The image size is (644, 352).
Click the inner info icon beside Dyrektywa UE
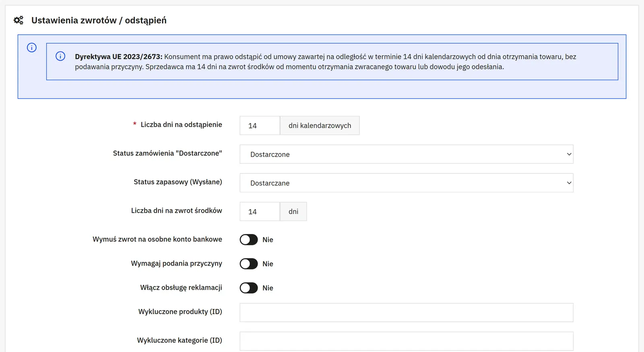click(60, 56)
